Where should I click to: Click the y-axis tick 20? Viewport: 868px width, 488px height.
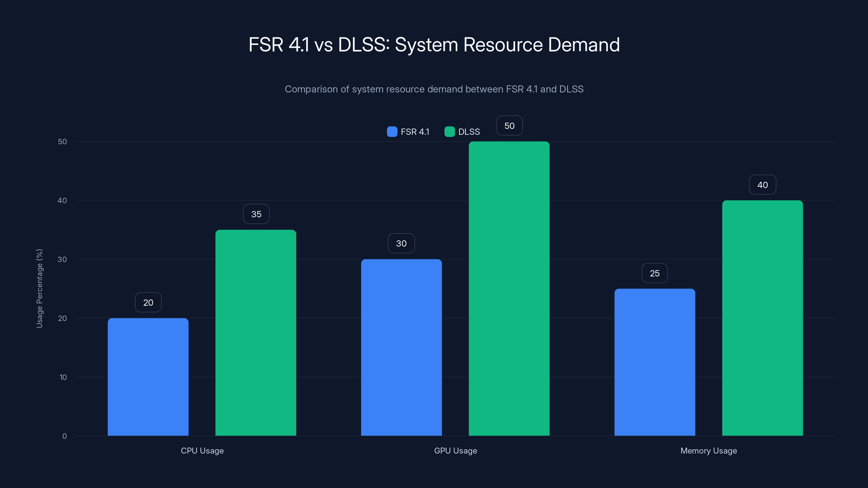[x=62, y=318]
